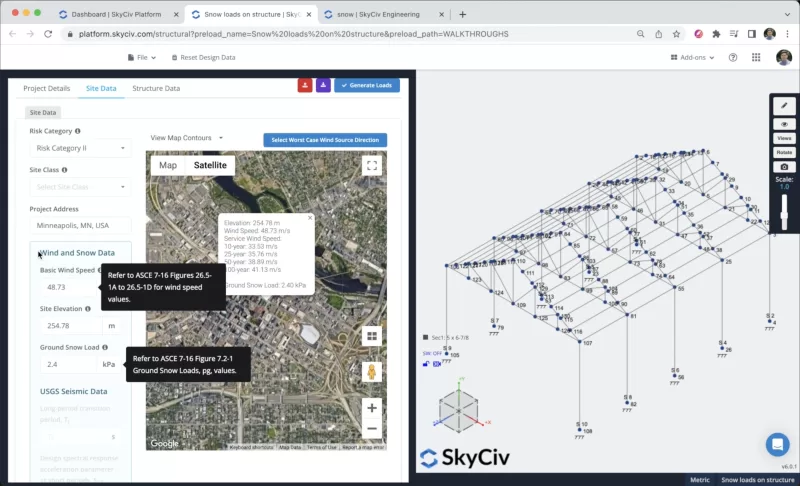Click the Sec1: 5 x 6-7/8 legend entry

[x=445, y=338]
